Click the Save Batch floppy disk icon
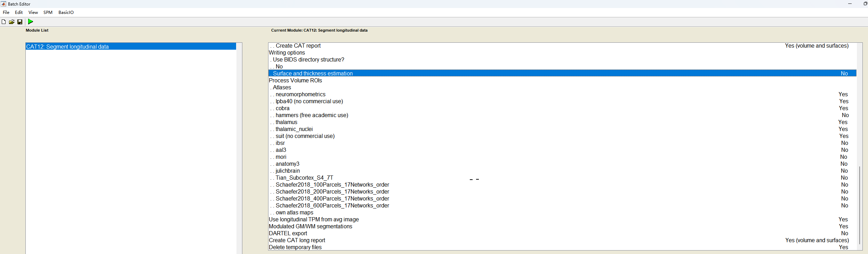This screenshot has width=868, height=254. 20,22
